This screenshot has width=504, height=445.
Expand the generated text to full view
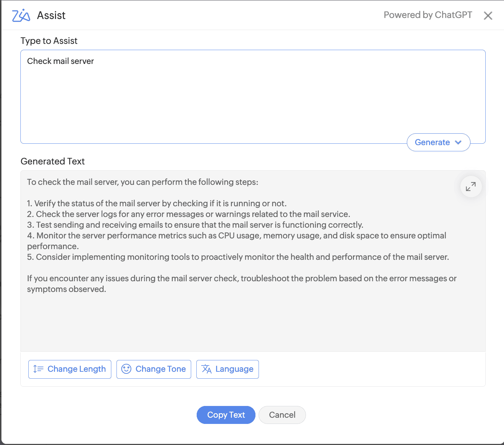(x=470, y=187)
